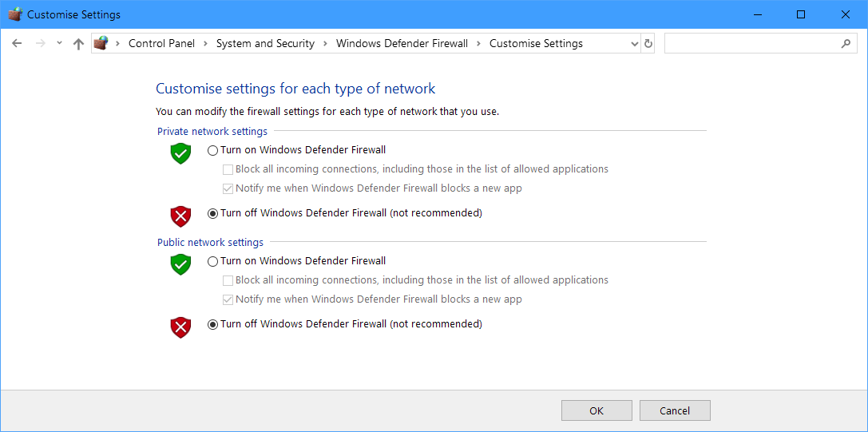This screenshot has height=432, width=868.
Task: Turn on Windows Defender Firewall for public network
Action: 212,261
